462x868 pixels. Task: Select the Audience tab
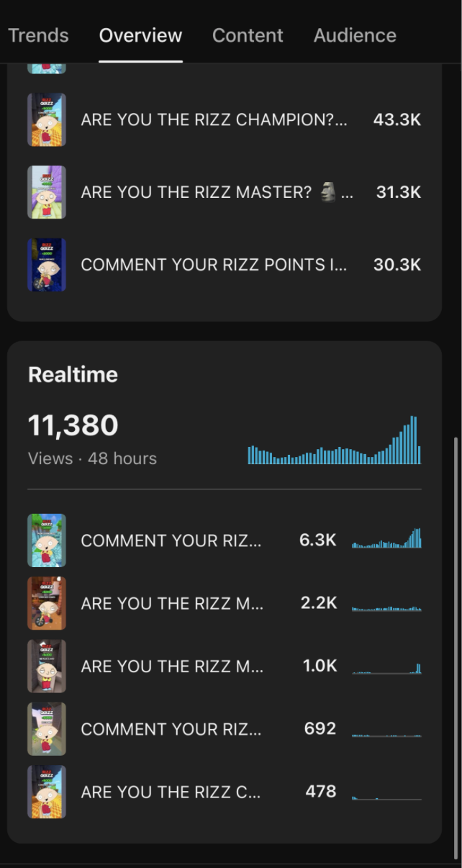pyautogui.click(x=355, y=35)
